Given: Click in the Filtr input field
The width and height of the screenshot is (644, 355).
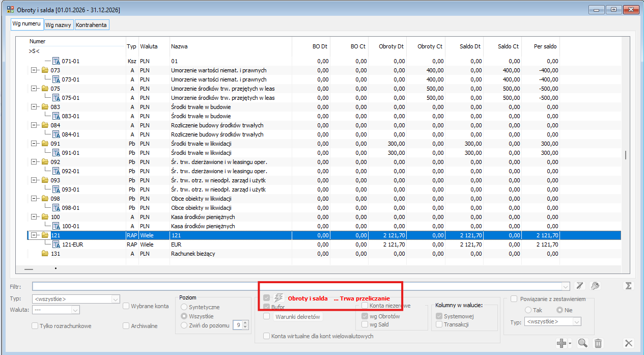Looking at the screenshot, I should (x=300, y=286).
